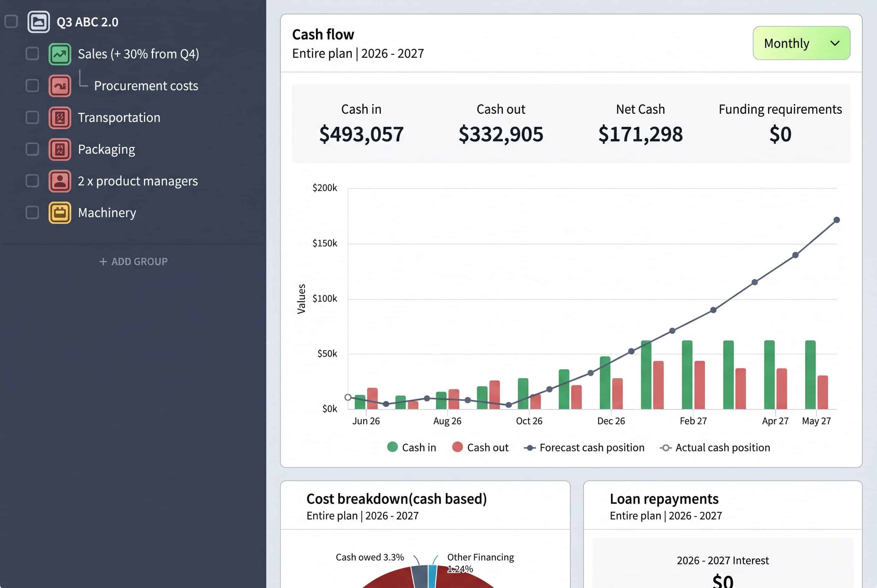This screenshot has height=588, width=877.
Task: Click the yellow Machinery asset icon
Action: point(60,213)
